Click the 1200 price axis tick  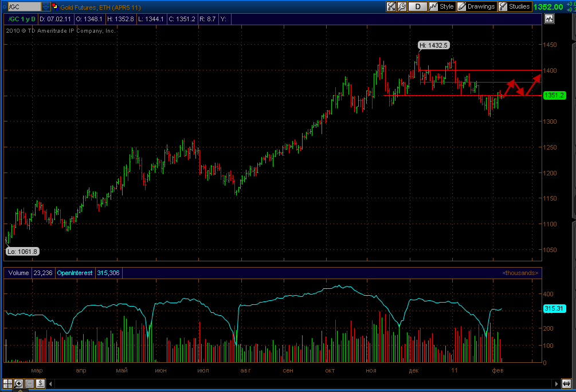pos(550,173)
